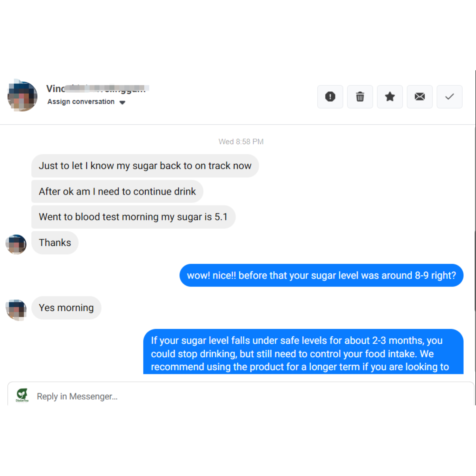Click the Wed 8:58 PM timestamp
476x476 pixels.
[x=241, y=142]
